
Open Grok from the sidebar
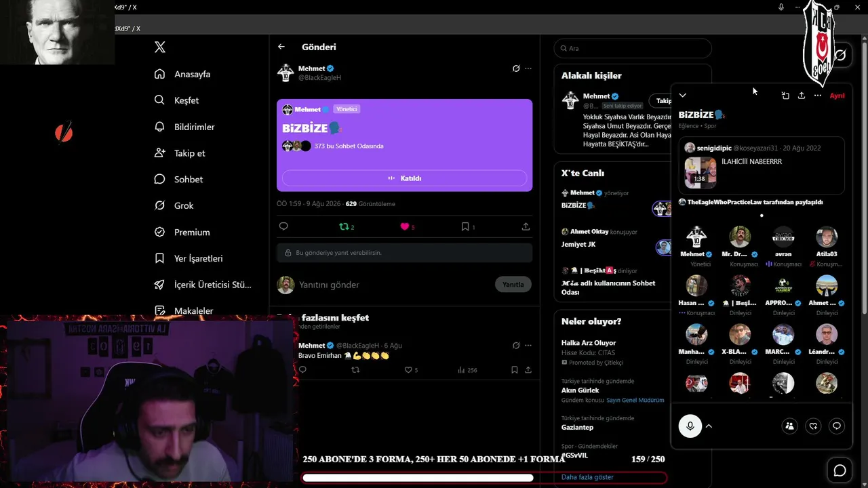point(174,205)
